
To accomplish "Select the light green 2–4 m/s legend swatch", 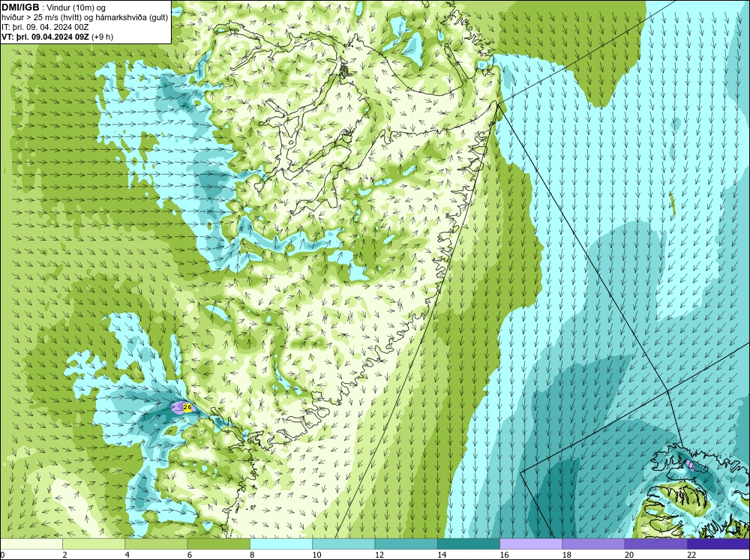I will tap(94, 544).
